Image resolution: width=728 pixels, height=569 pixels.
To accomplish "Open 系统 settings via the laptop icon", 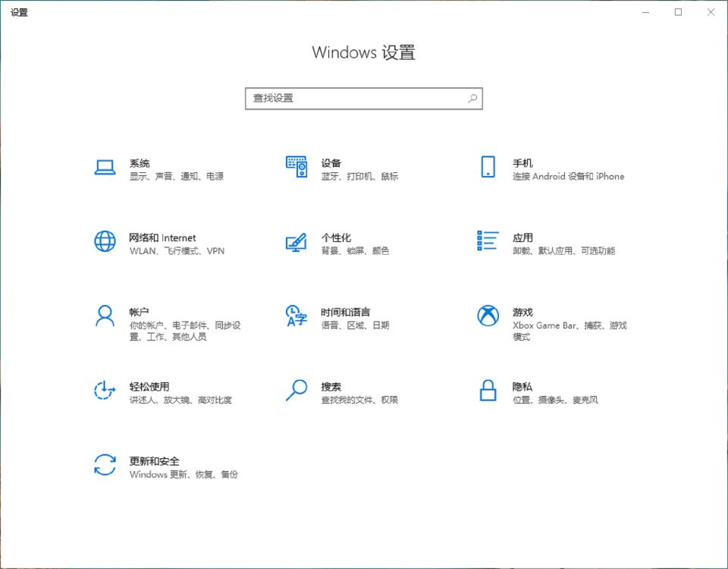I will [x=105, y=166].
